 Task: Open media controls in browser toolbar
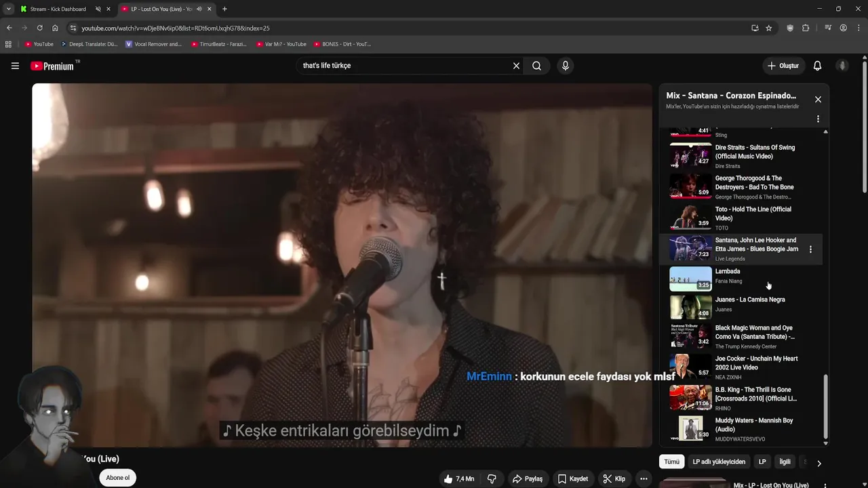(x=828, y=28)
